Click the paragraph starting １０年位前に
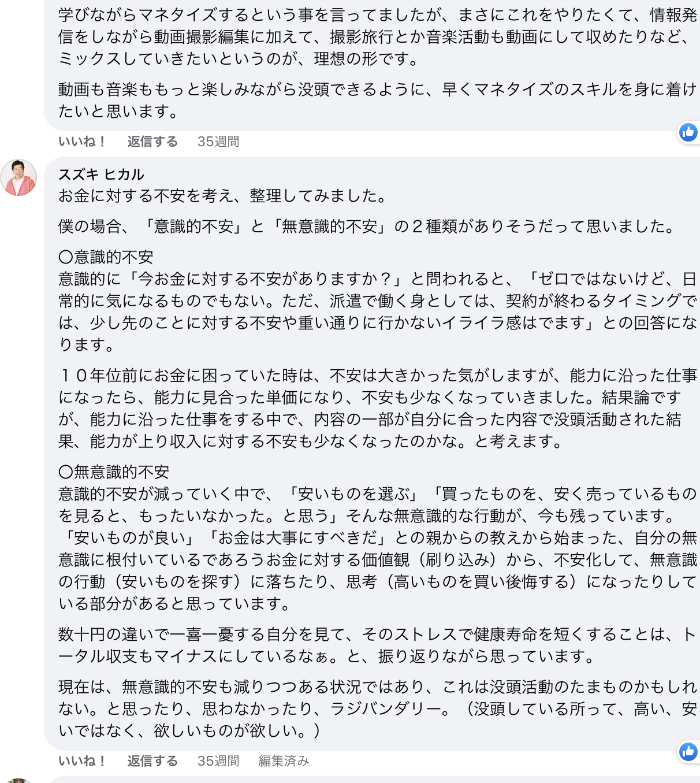Screen dimensions: 700x783 pos(378,409)
